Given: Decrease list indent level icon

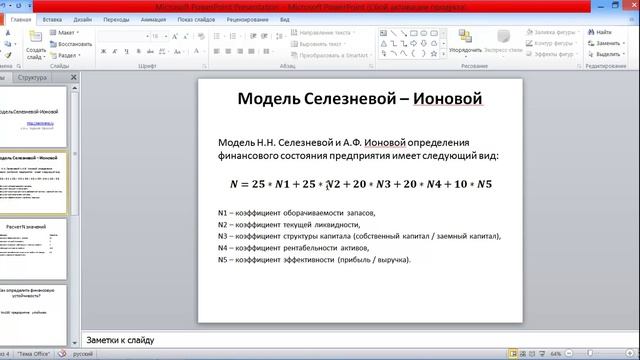Looking at the screenshot, I should (253, 36).
